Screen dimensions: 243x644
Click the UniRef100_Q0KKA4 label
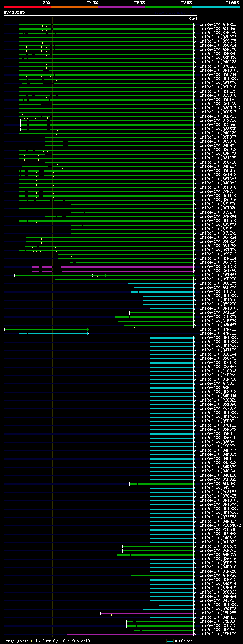click(218, 217)
